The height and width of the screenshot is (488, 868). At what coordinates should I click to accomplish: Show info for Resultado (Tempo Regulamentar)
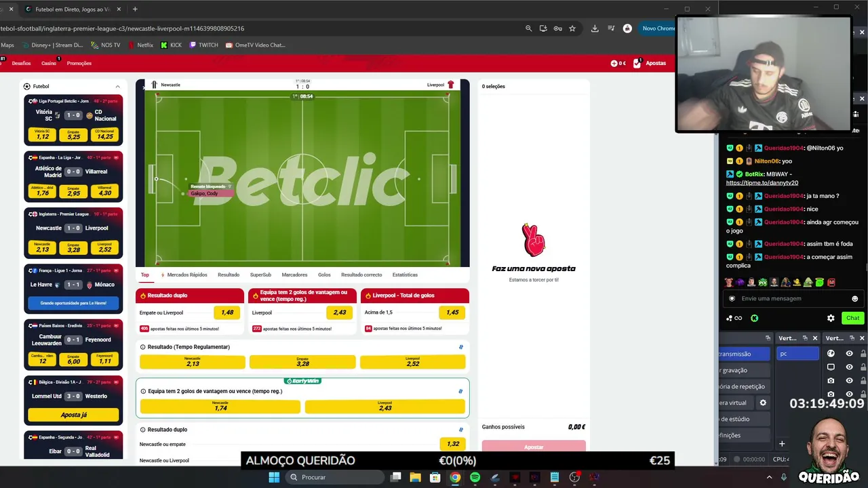143,347
